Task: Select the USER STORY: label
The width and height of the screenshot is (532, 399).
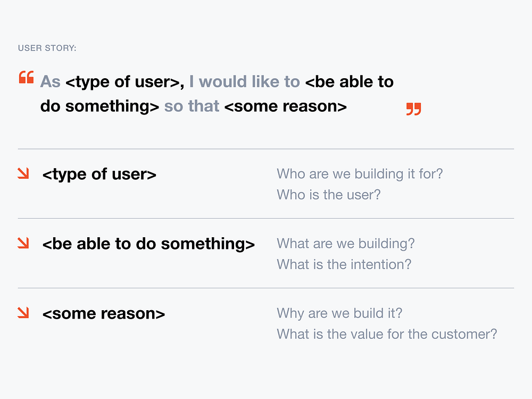Action: pyautogui.click(x=47, y=48)
